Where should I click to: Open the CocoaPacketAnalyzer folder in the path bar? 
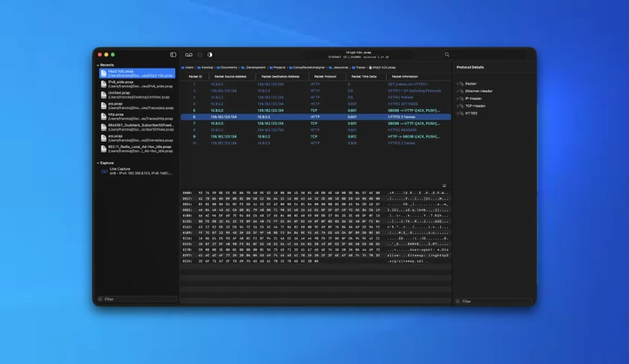[x=307, y=68]
